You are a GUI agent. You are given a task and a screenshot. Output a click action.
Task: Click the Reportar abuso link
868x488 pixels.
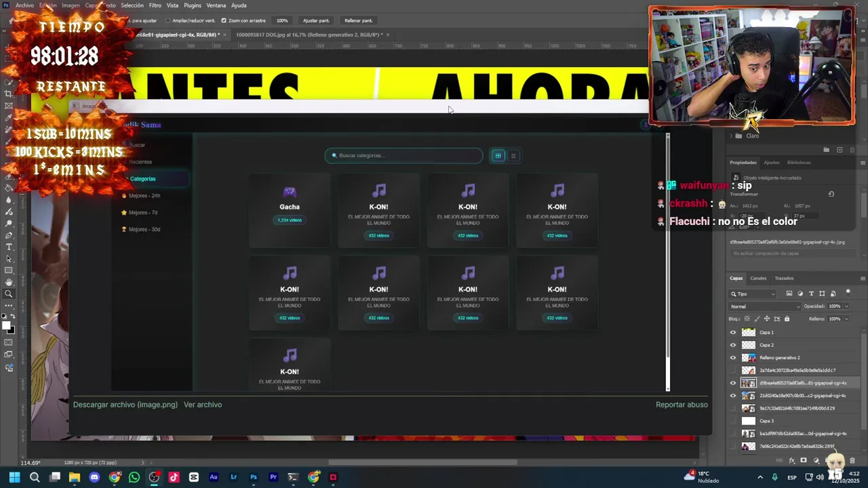click(682, 405)
